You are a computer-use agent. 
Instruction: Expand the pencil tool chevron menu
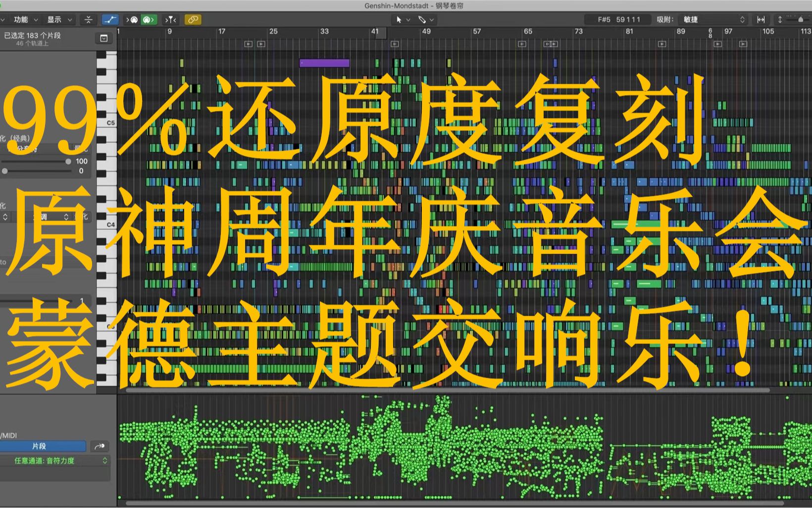point(432,20)
